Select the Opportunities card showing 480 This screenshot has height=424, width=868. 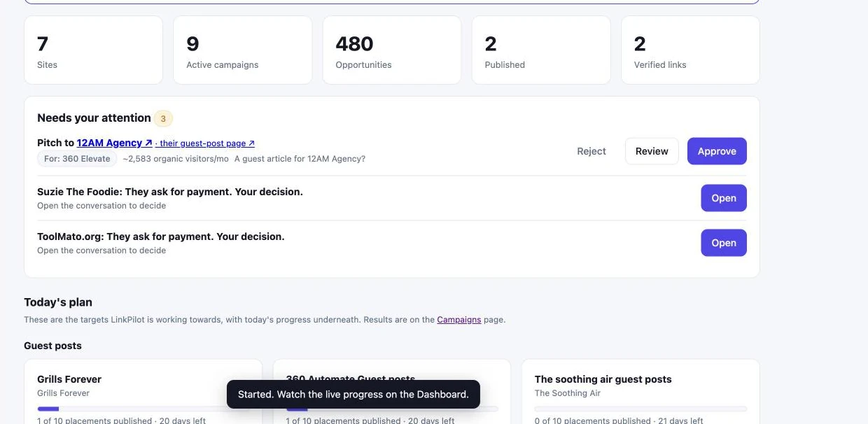[392, 50]
